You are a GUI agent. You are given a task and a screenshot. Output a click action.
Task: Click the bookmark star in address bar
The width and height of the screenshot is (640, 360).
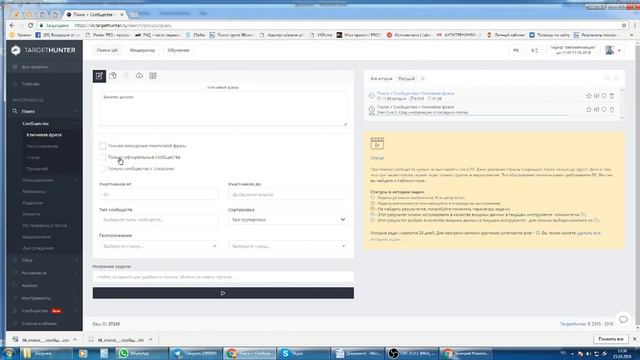pos(624,25)
